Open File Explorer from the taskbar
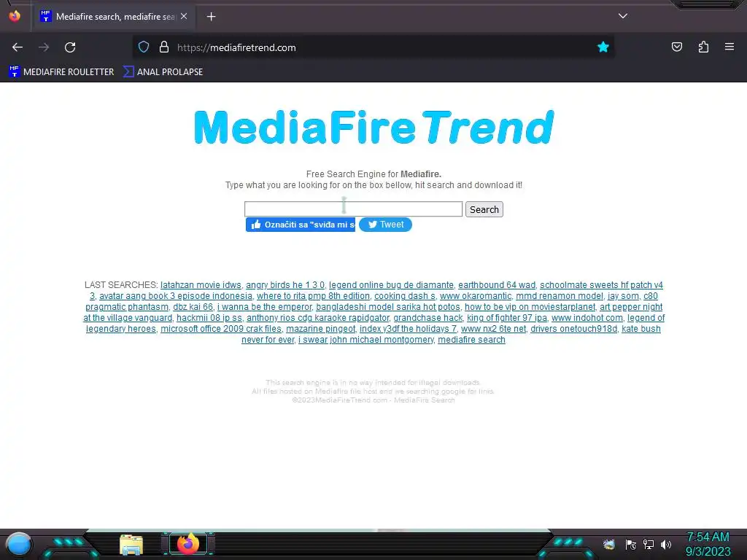Screen dimensions: 747x560 point(131,545)
